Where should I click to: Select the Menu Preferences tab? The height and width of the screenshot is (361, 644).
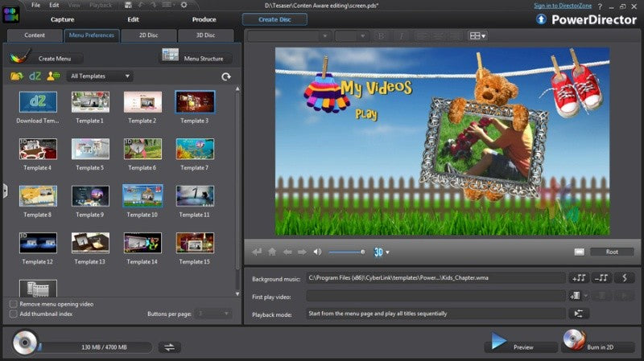pos(92,35)
